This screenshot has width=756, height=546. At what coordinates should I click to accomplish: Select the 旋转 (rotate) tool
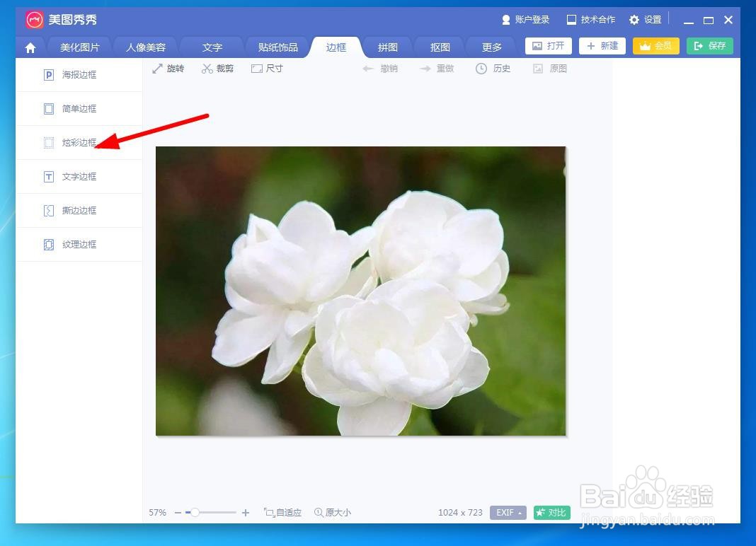coord(168,68)
